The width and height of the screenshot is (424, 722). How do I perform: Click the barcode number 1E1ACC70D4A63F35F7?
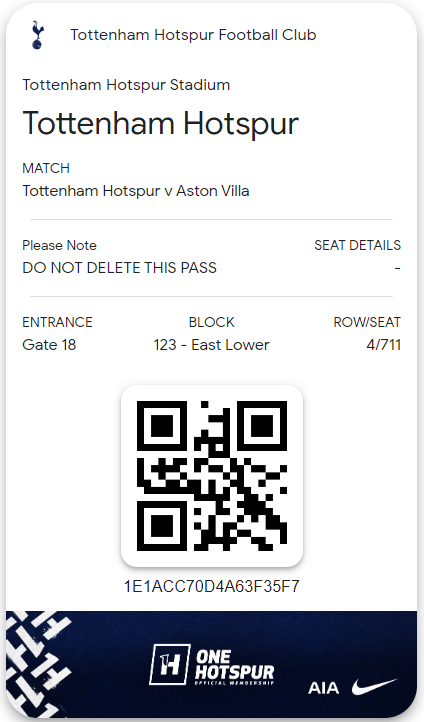pyautogui.click(x=212, y=586)
